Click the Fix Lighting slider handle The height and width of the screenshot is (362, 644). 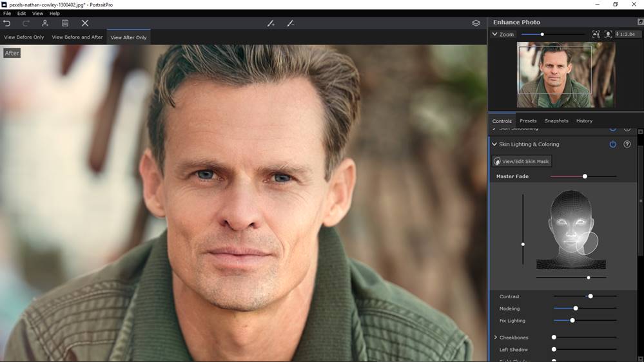(x=572, y=320)
